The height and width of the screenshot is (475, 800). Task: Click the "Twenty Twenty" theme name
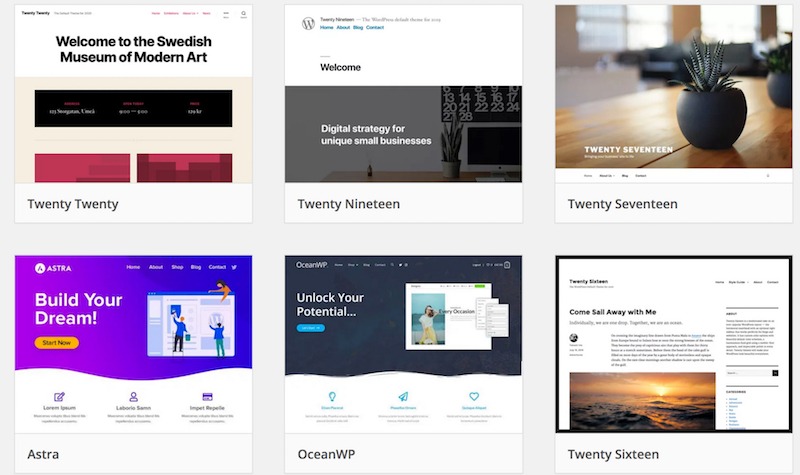[x=73, y=204]
